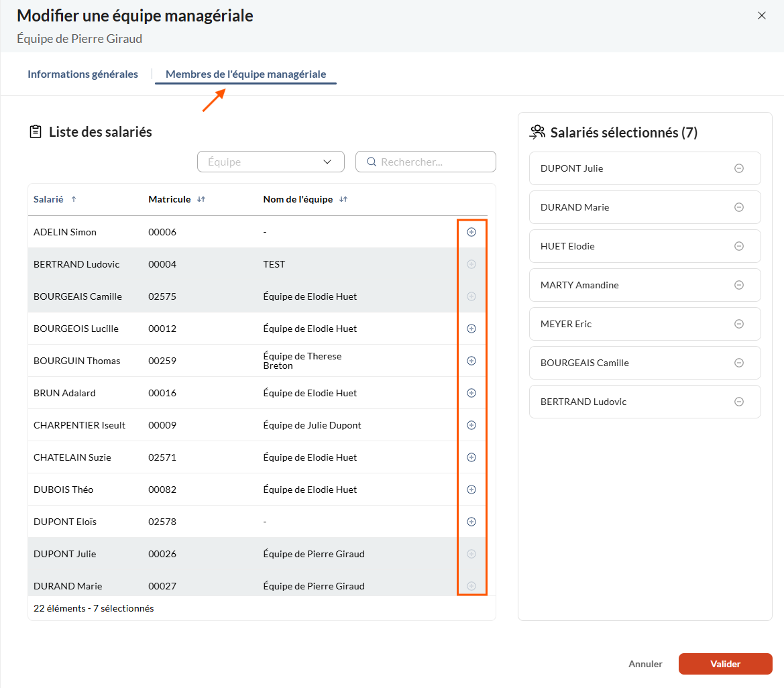Viewport: 784px width, 688px height.
Task: Click matricule 00012 cell
Action: (x=162, y=329)
